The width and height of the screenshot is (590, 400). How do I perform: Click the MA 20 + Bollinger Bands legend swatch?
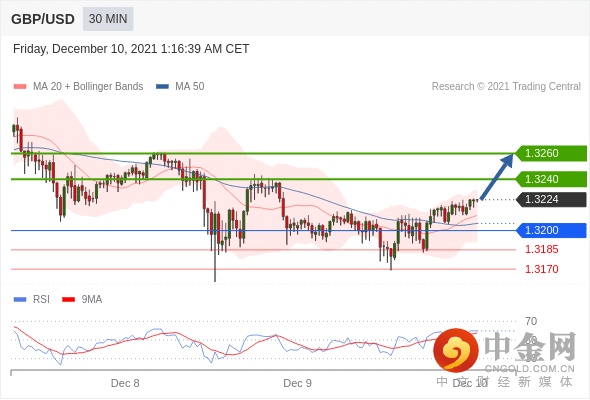(x=20, y=87)
